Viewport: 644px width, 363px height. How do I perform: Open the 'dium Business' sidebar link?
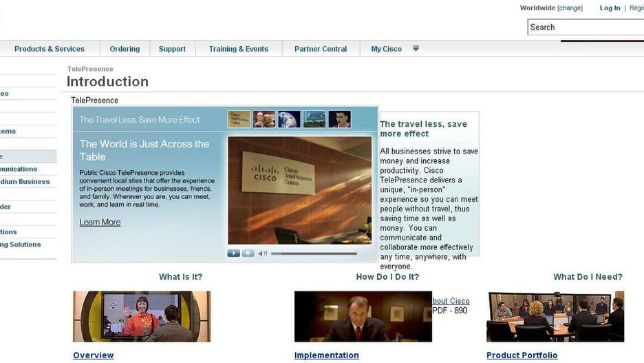[25, 182]
